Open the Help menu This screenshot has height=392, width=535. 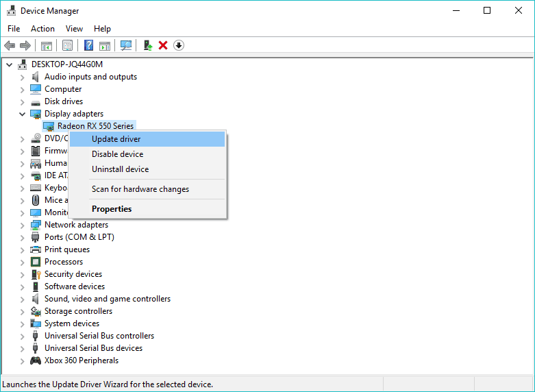pyautogui.click(x=102, y=29)
